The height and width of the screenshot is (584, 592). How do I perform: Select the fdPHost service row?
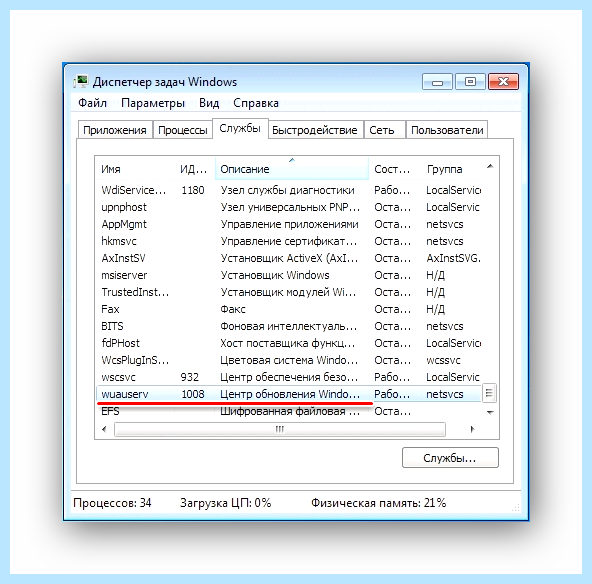click(289, 343)
